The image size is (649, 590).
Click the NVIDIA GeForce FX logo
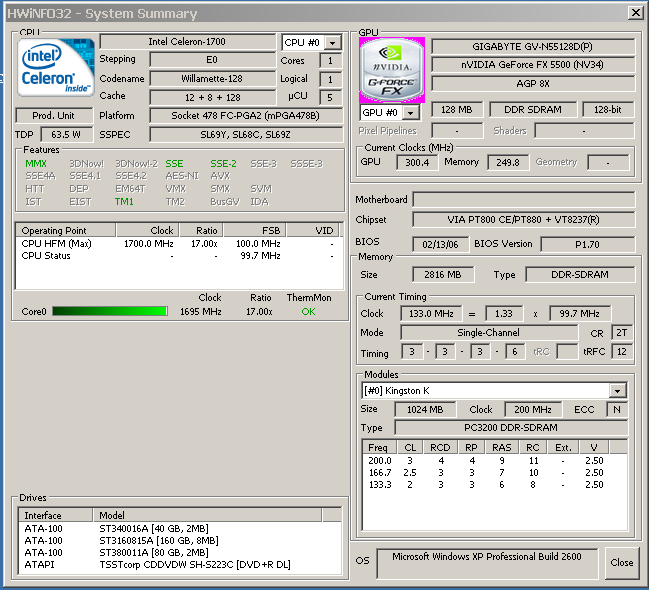click(x=392, y=70)
